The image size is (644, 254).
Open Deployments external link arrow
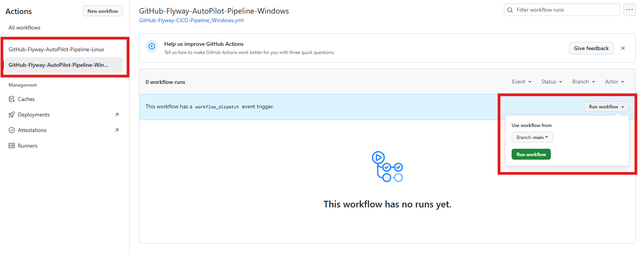117,115
